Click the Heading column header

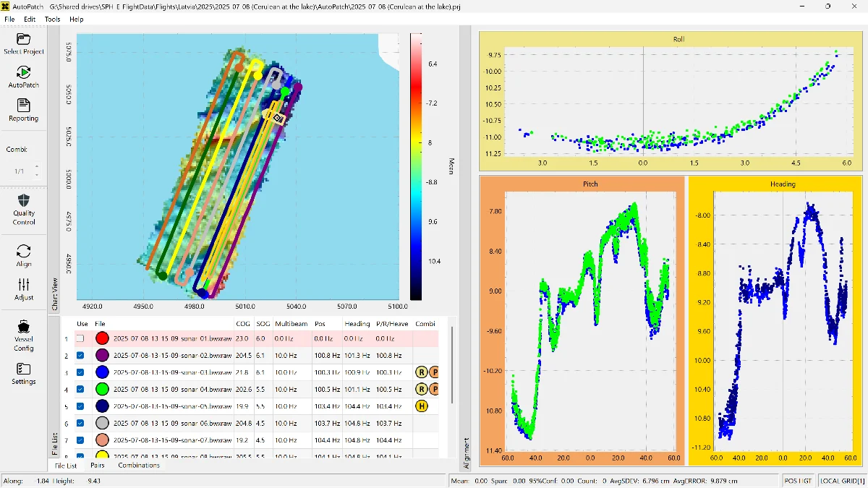357,324
